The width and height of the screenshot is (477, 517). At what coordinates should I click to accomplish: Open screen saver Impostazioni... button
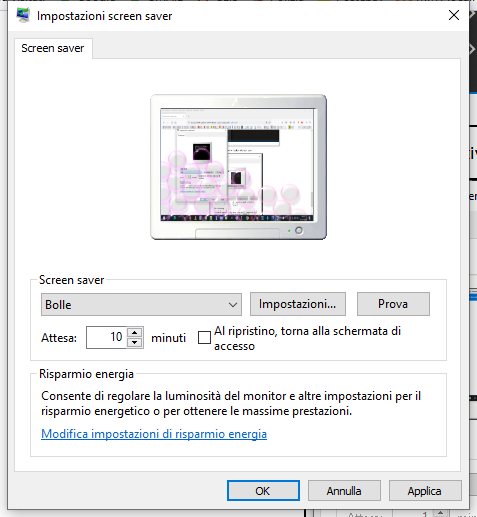[298, 304]
